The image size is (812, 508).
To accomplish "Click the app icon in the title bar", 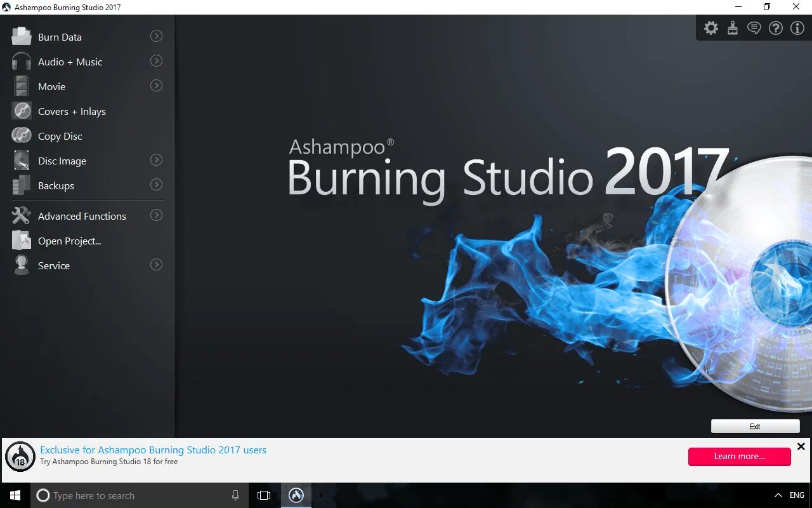I will [x=6, y=7].
